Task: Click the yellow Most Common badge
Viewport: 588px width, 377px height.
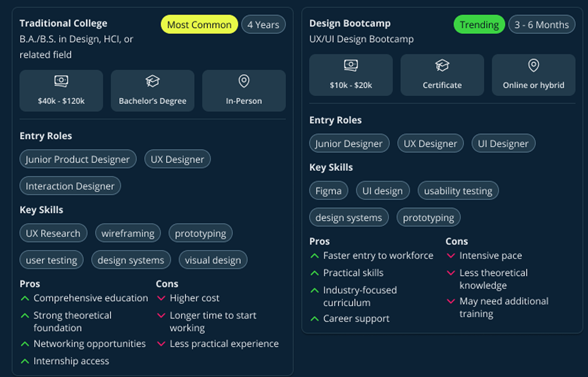Action: click(199, 25)
